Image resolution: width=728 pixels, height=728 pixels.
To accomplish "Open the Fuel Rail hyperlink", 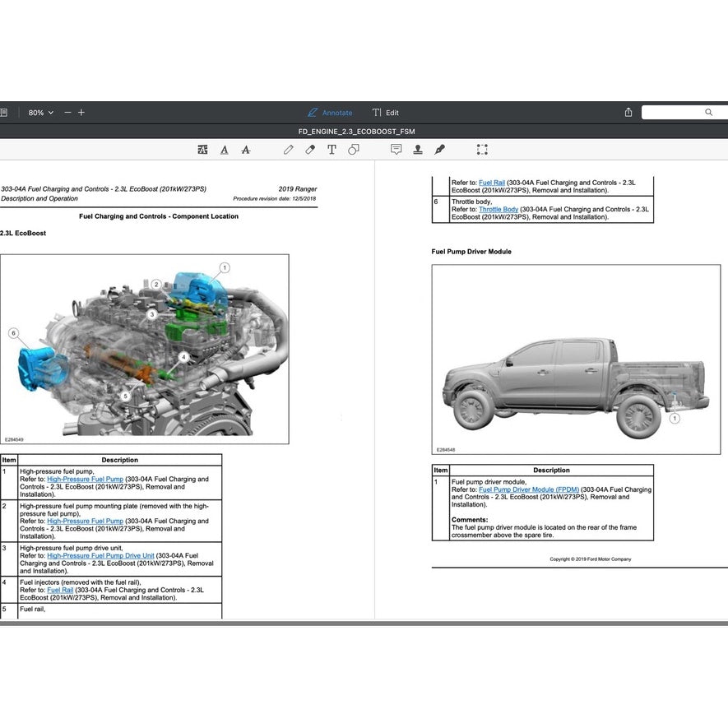I will pos(492,183).
